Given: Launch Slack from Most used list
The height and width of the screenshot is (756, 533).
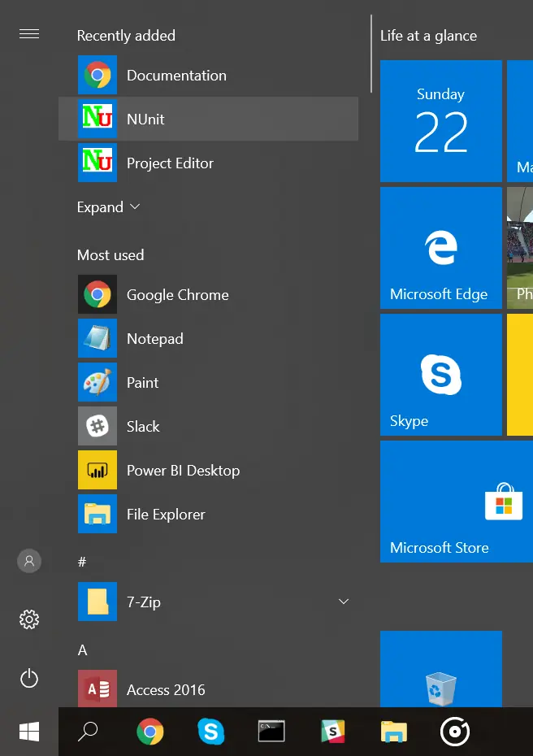Looking at the screenshot, I should (143, 426).
